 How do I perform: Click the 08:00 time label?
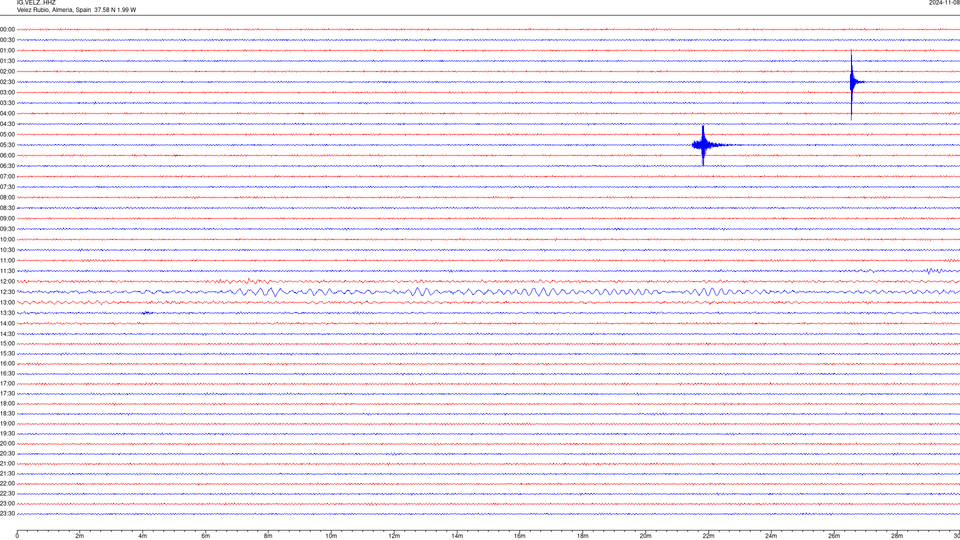7,198
